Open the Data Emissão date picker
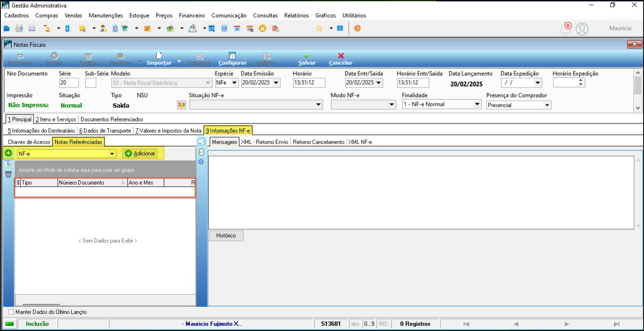Screen dimensions: 644x331 tap(276, 83)
